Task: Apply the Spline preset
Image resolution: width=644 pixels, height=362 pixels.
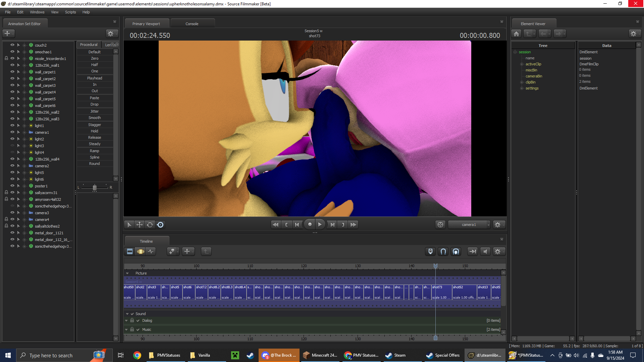Action: tap(95, 157)
